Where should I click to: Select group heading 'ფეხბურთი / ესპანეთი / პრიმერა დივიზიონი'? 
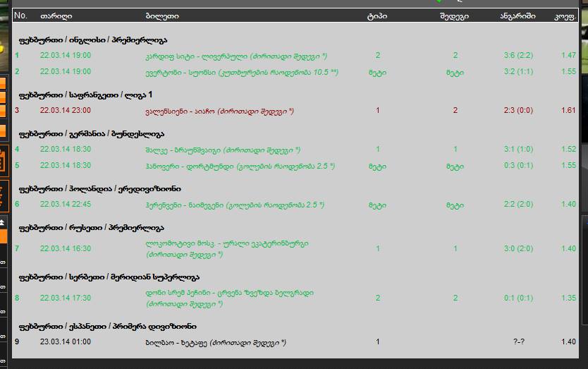click(108, 327)
